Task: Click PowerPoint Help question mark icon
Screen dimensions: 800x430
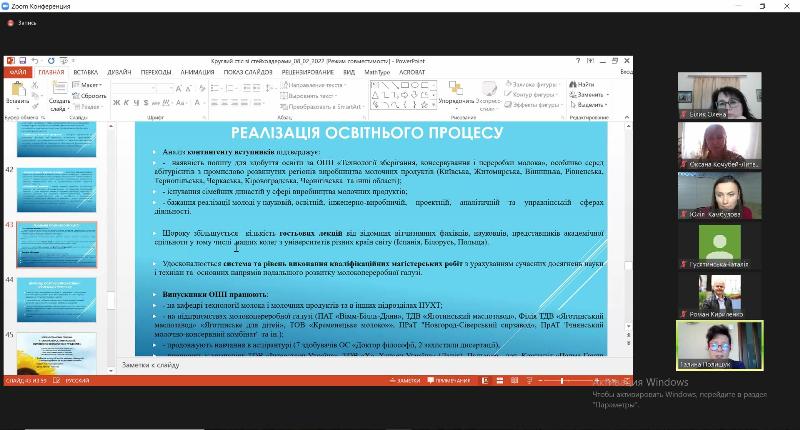Action: pyautogui.click(x=578, y=61)
